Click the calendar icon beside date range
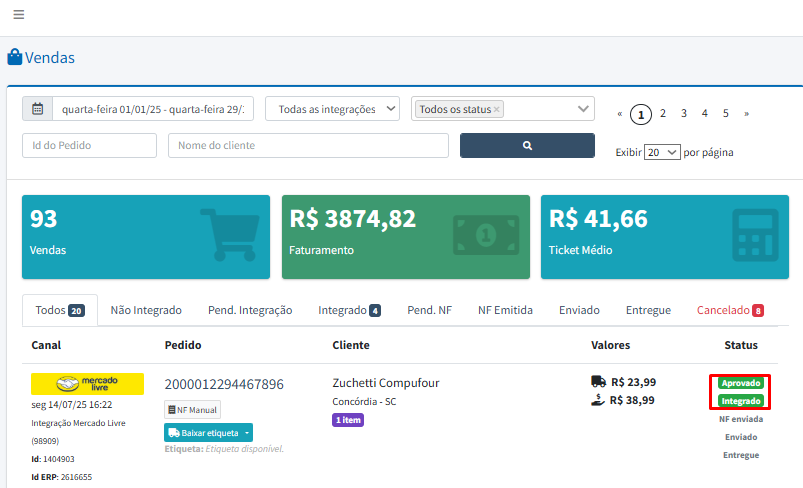 point(38,109)
